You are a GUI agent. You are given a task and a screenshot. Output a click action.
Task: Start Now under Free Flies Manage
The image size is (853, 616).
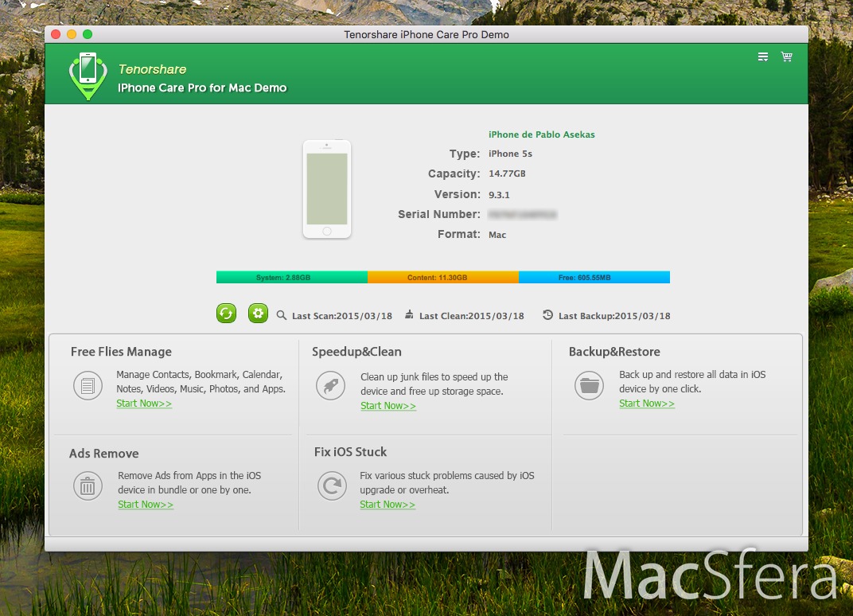144,404
